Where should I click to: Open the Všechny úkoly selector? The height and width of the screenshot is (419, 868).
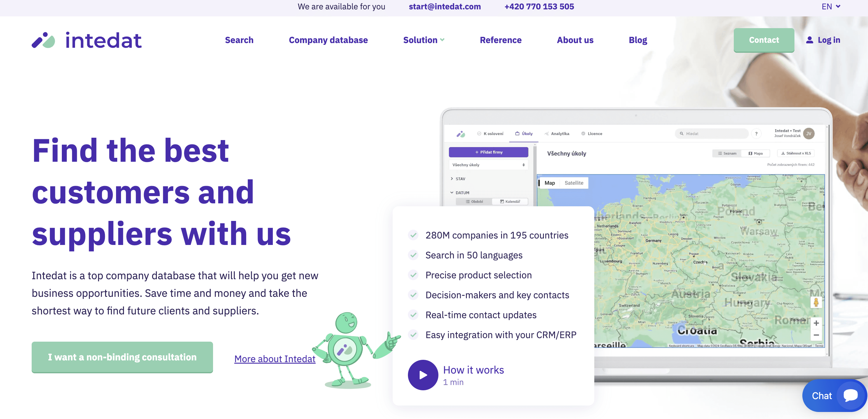point(488,165)
